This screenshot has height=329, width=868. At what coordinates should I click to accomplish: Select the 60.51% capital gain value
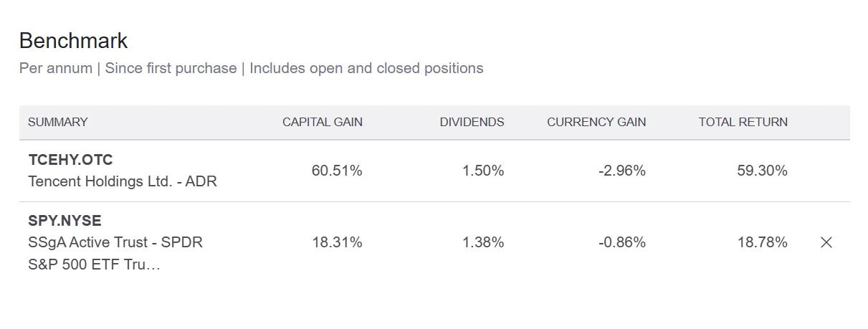(x=337, y=171)
